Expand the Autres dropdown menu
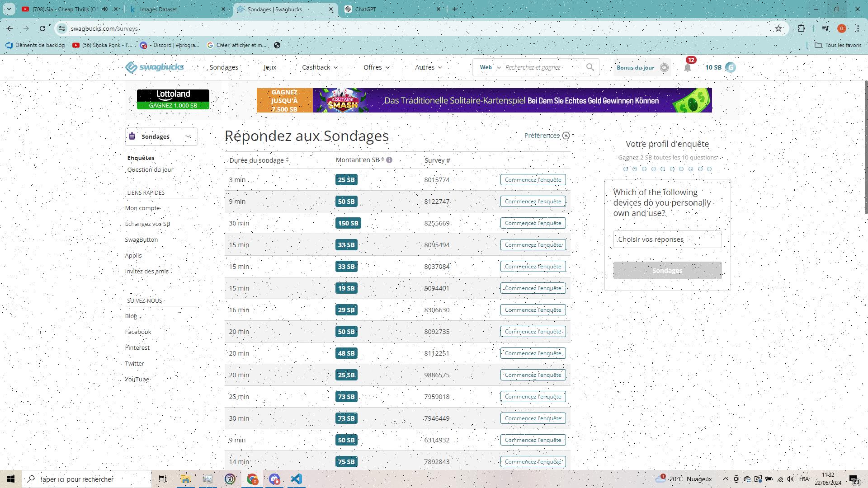This screenshot has height=488, width=868. (427, 67)
